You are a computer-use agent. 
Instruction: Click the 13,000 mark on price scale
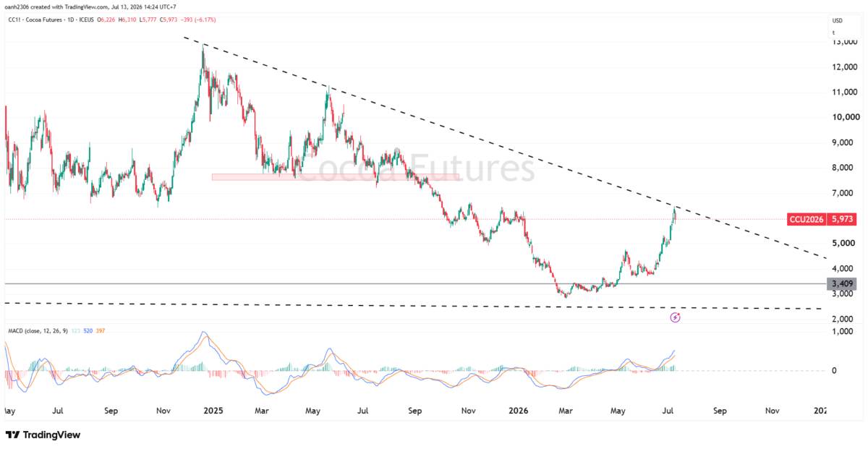pos(845,42)
